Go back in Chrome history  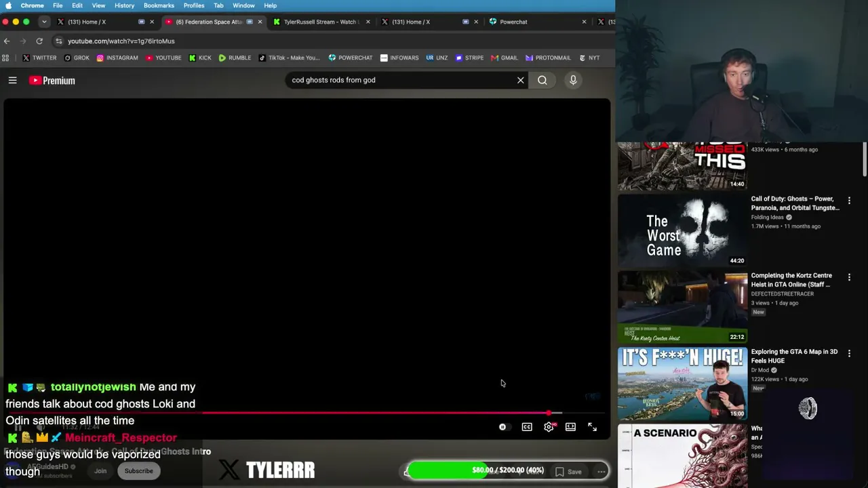[7, 41]
